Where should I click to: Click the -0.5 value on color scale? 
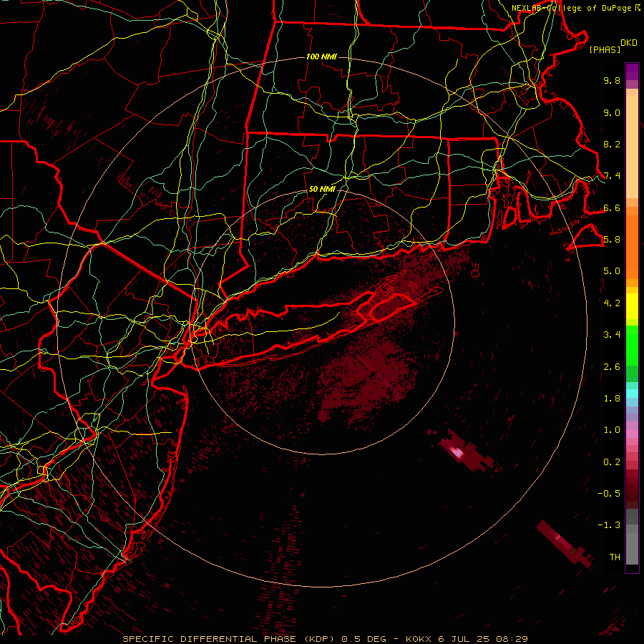[x=609, y=494]
